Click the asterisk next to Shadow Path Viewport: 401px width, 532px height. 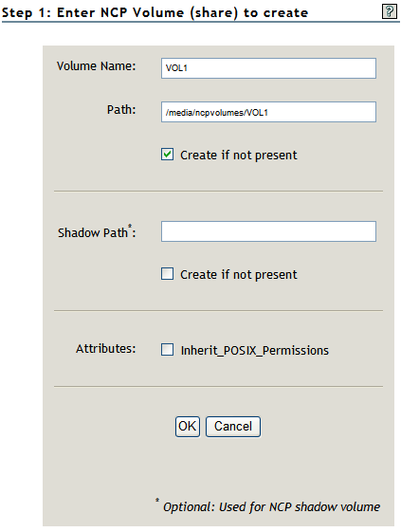point(130,226)
